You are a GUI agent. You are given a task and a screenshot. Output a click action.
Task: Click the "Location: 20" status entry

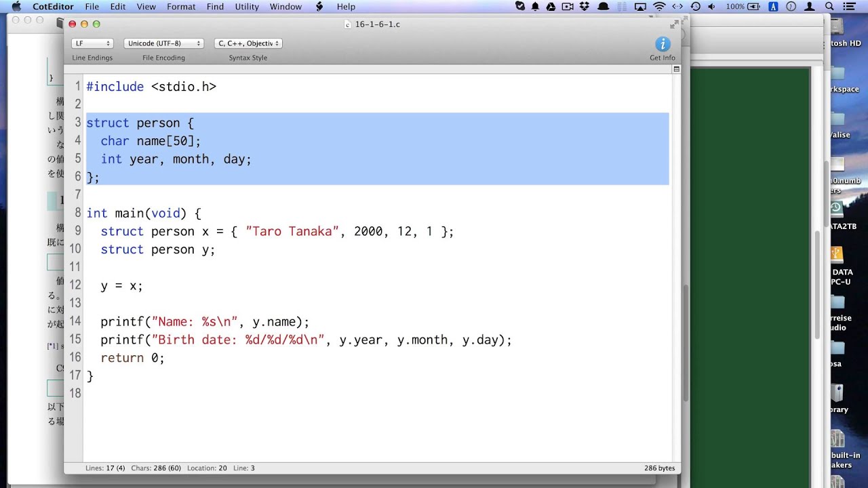[207, 468]
